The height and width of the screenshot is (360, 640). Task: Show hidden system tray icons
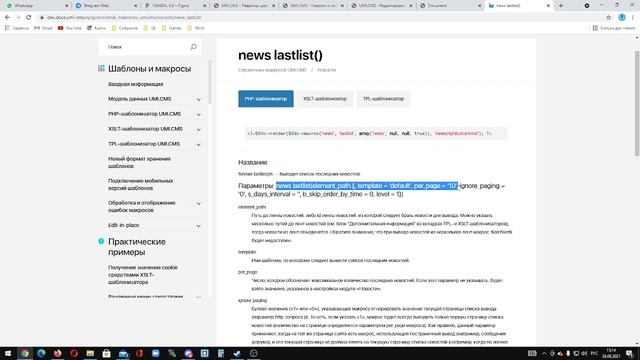coord(544,353)
